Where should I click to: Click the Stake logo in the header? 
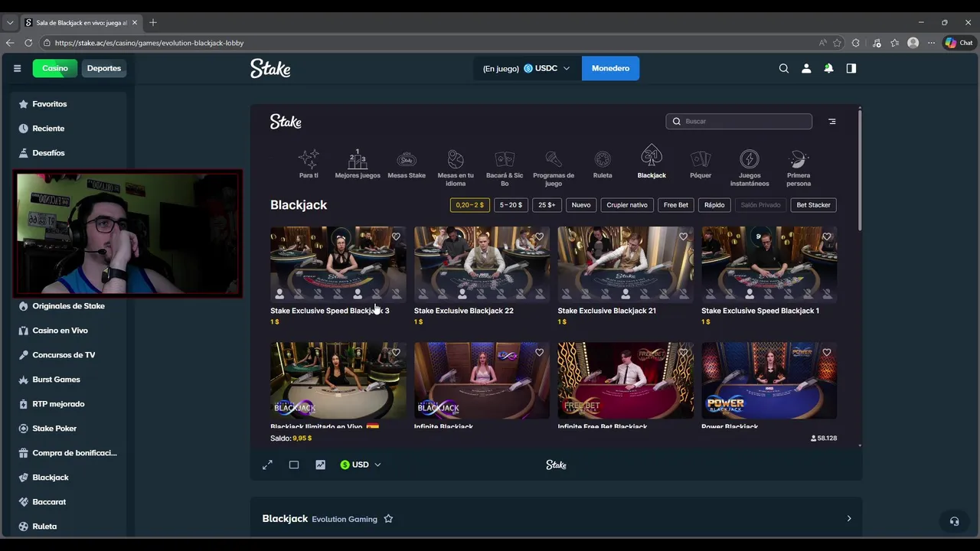point(270,69)
